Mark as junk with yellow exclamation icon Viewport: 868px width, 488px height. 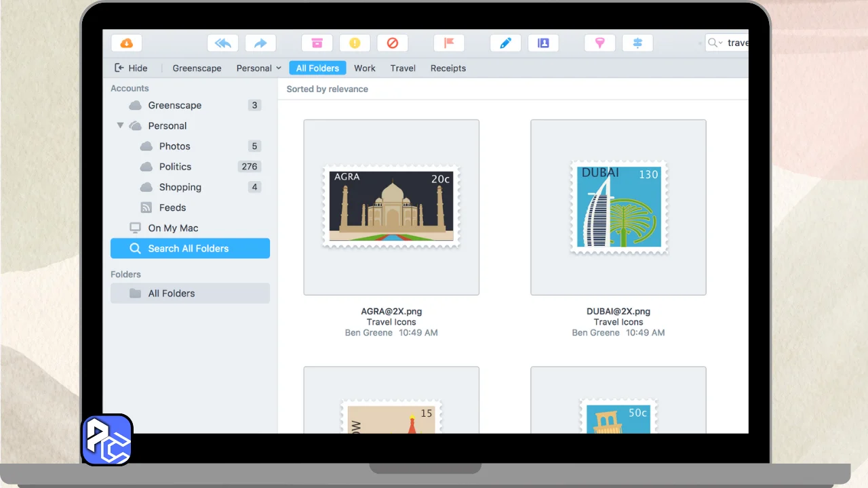click(x=355, y=43)
